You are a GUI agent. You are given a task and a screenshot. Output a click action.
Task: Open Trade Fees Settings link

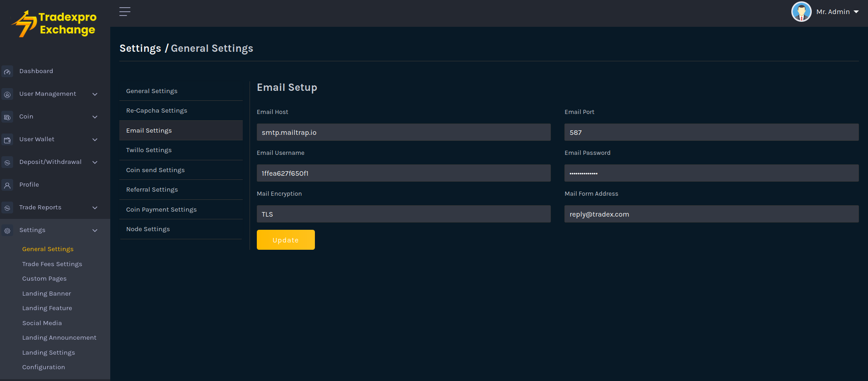coord(52,264)
